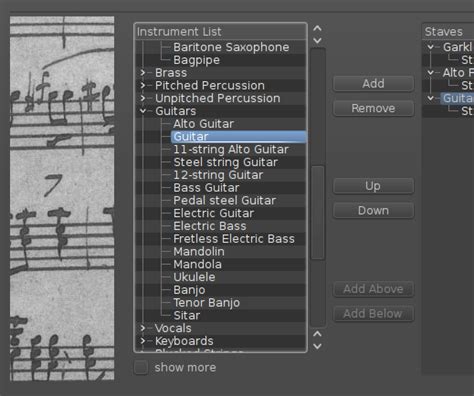Move the staff with the Up button
474x396 pixels.
[x=373, y=186]
